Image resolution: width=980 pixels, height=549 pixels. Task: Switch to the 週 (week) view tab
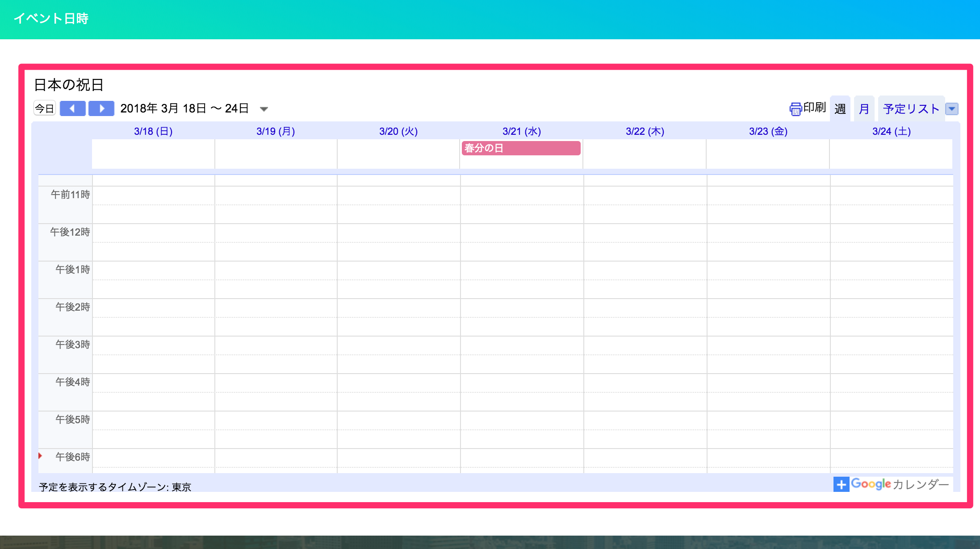840,108
